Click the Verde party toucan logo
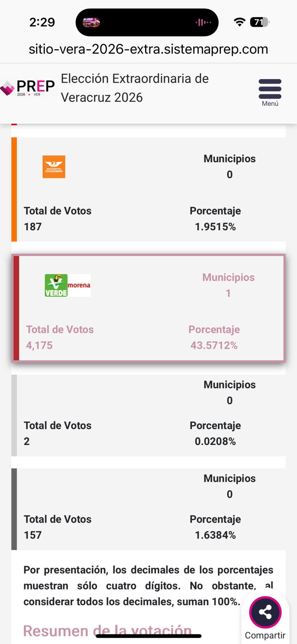 [x=56, y=285]
